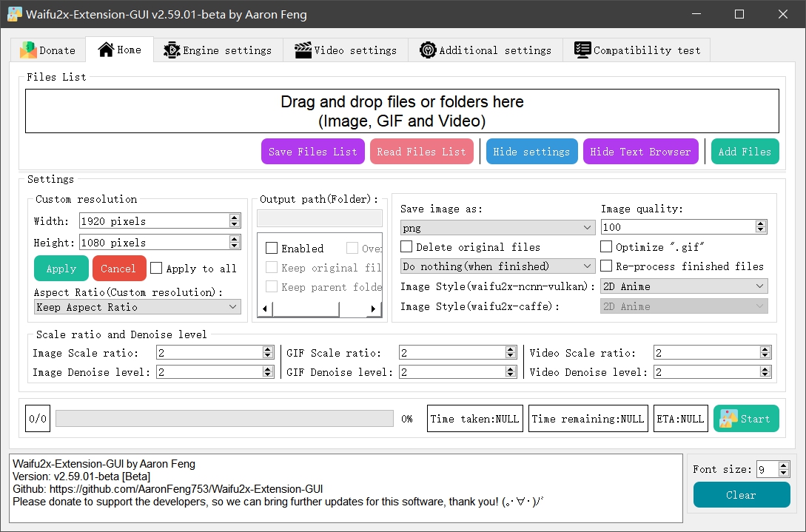Click the Video Scale ratio spinner arrows
Screen dimensions: 806x532
[x=765, y=352]
